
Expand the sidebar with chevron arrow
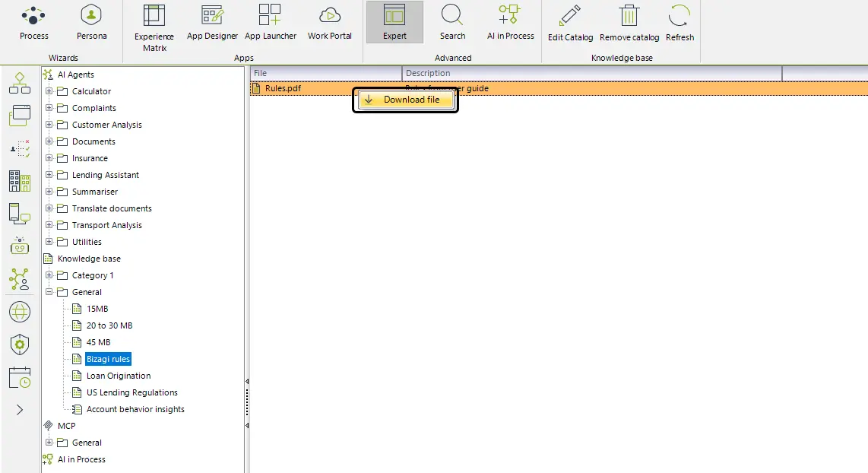(19, 410)
